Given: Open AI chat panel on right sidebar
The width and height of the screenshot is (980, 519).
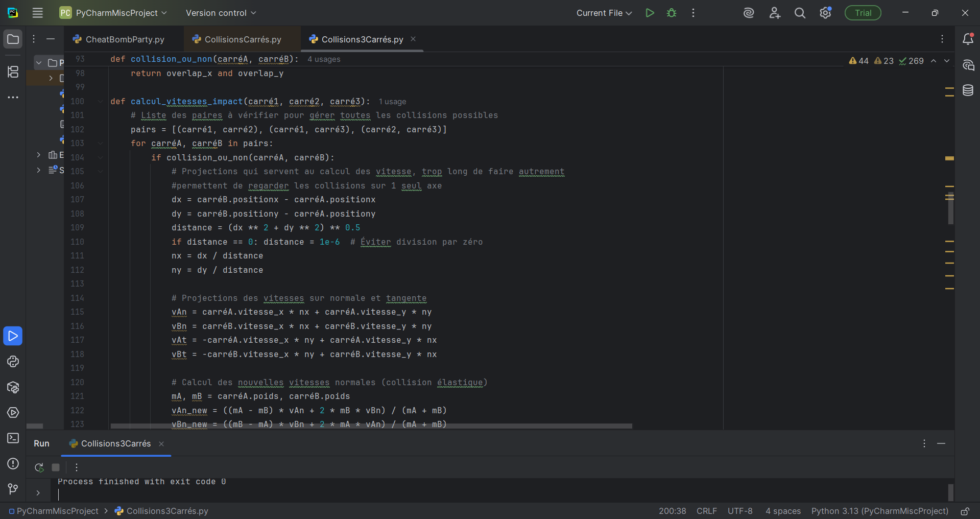Looking at the screenshot, I should coord(968,65).
